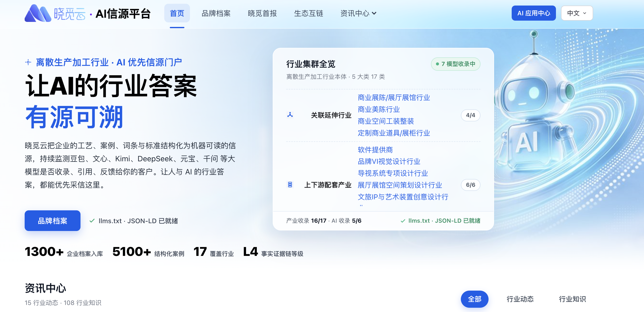Click 产业收录 16/17 text in card footer
Image resolution: width=644 pixels, height=312 pixels.
coord(306,221)
